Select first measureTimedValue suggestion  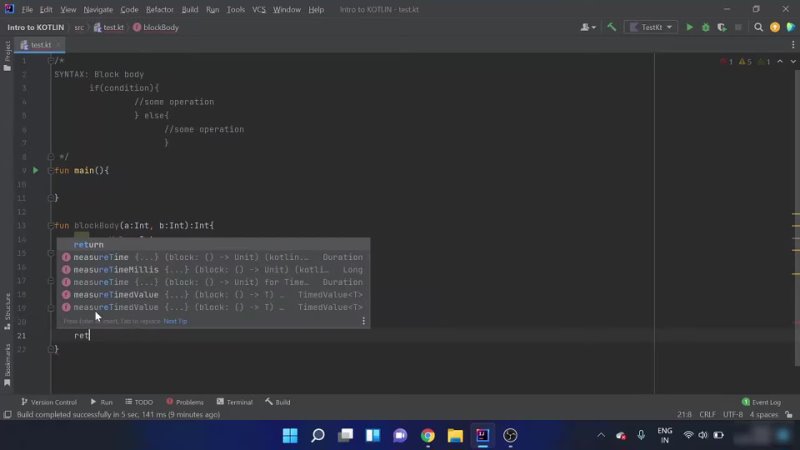click(x=213, y=295)
